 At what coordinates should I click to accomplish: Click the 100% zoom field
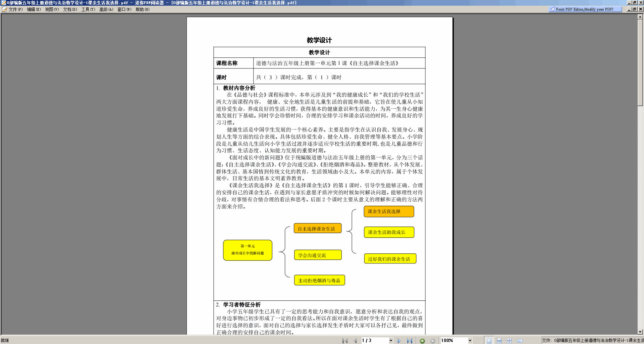(x=454, y=341)
